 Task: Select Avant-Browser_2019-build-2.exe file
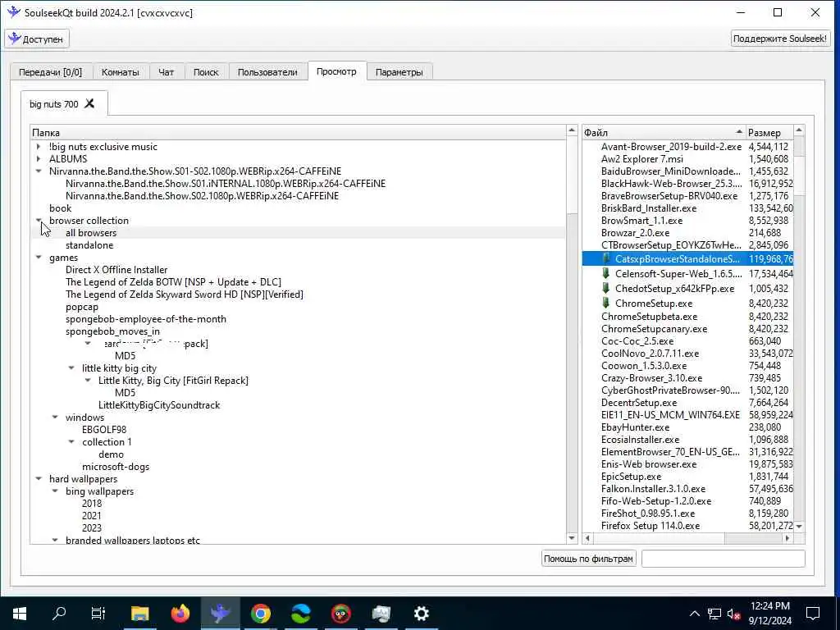671,146
